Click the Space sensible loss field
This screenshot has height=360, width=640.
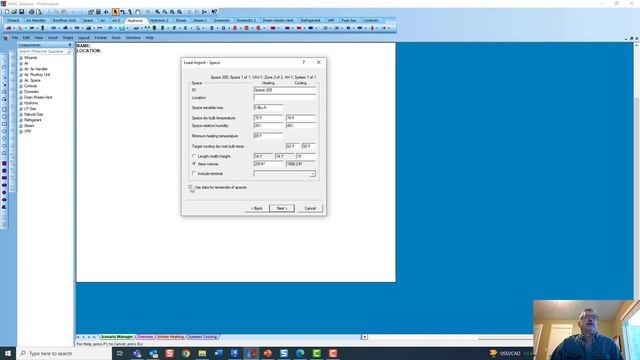point(268,108)
